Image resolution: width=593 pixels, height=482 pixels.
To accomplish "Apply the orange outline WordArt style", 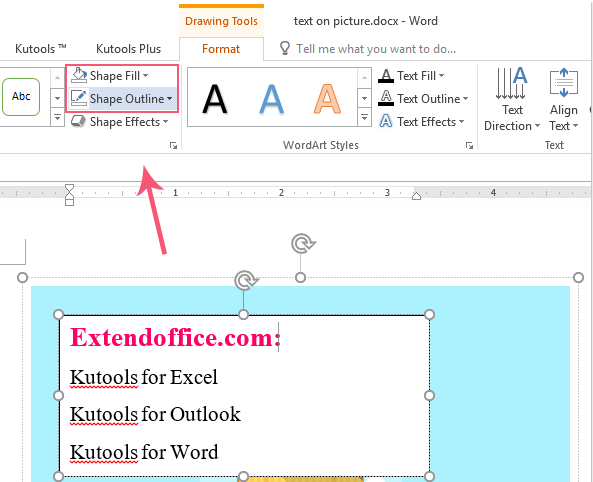I will point(328,99).
